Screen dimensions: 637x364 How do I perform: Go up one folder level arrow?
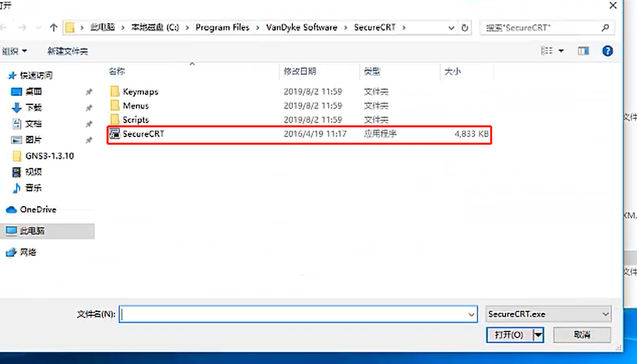click(x=53, y=28)
